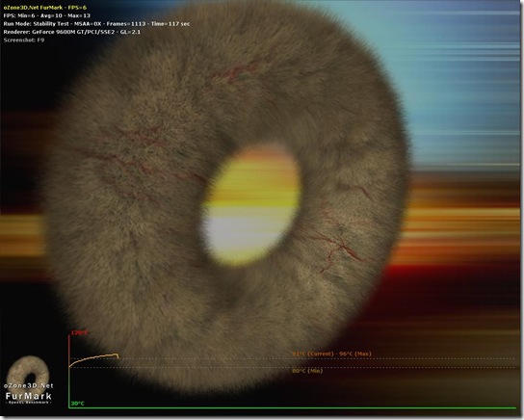Click the 'Run Mode: Stability Test' stats line
The width and height of the screenshot is (524, 420).
pos(96,24)
